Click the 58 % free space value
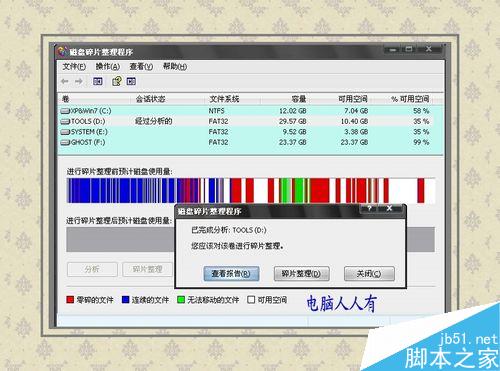Viewport: 500px width, 371px height. click(421, 111)
